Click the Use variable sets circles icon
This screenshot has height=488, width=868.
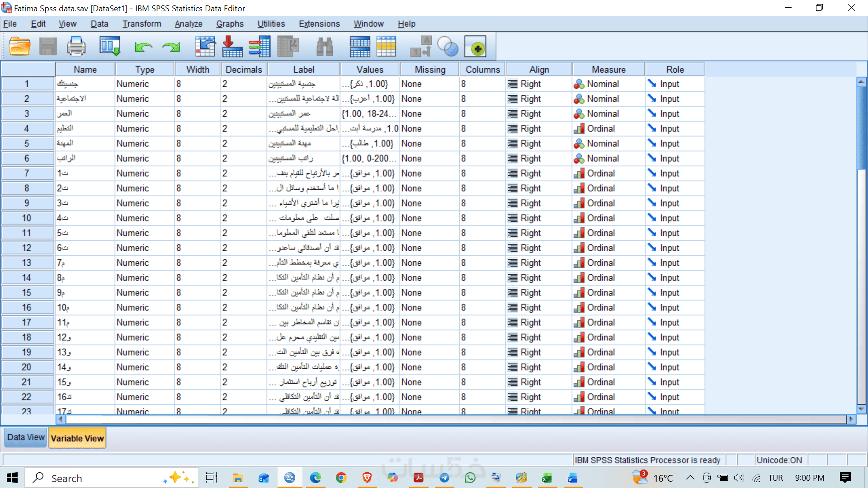coord(448,47)
